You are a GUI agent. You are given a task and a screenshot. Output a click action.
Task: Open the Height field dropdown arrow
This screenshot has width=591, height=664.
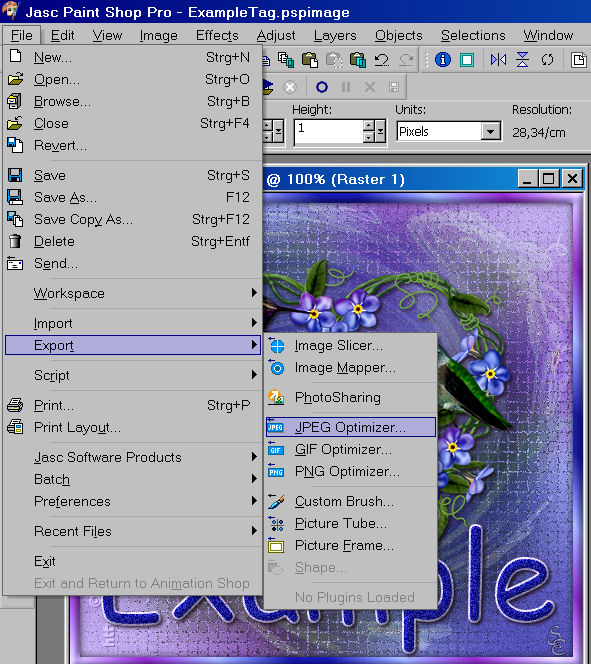pyautogui.click(x=380, y=132)
